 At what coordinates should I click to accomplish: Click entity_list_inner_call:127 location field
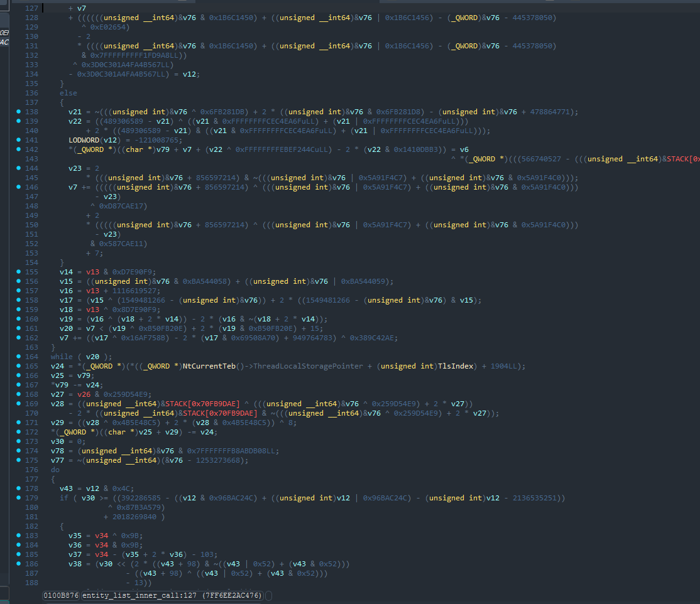click(172, 595)
